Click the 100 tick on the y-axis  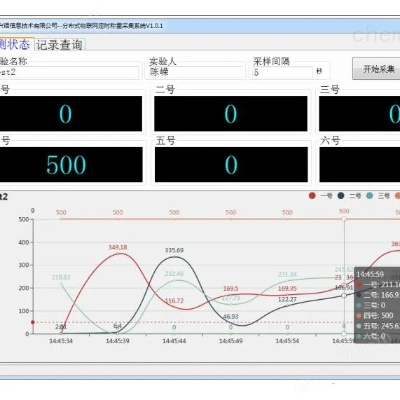click(24, 311)
